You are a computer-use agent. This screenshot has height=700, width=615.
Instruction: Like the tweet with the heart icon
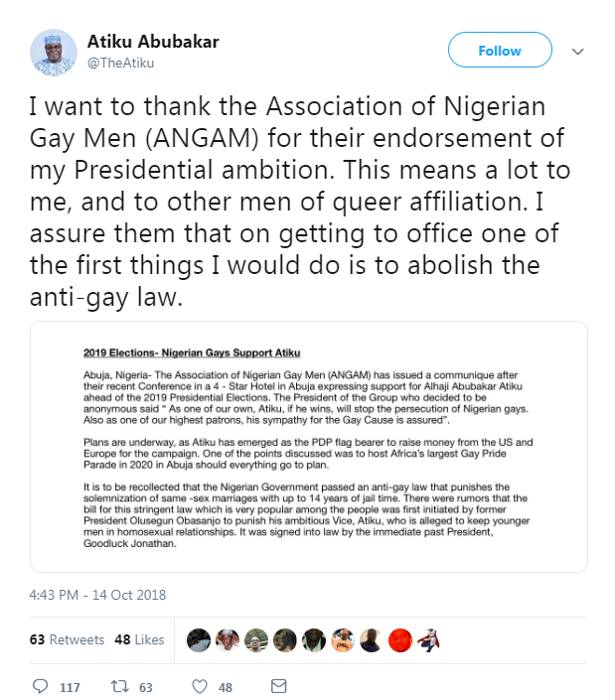click(x=200, y=686)
